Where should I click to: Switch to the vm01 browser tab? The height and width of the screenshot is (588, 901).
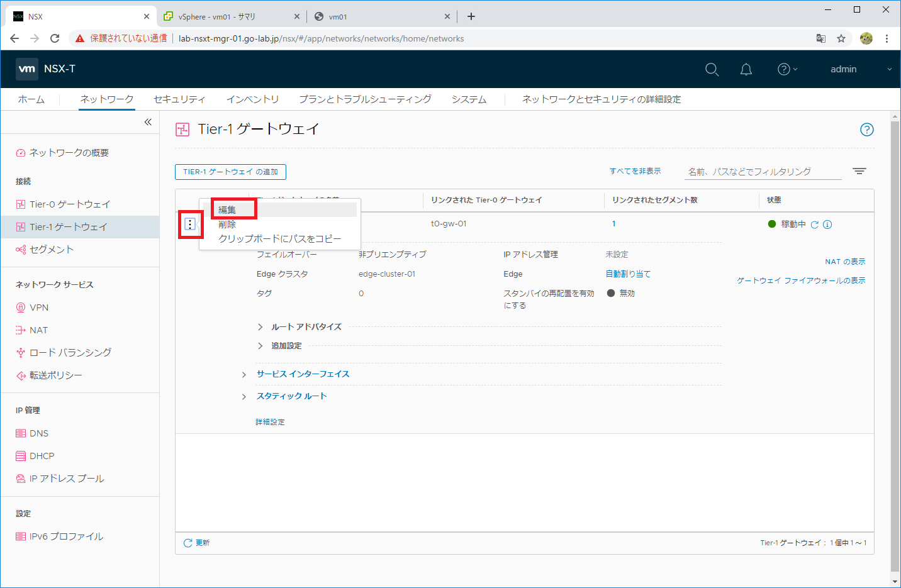(x=383, y=16)
